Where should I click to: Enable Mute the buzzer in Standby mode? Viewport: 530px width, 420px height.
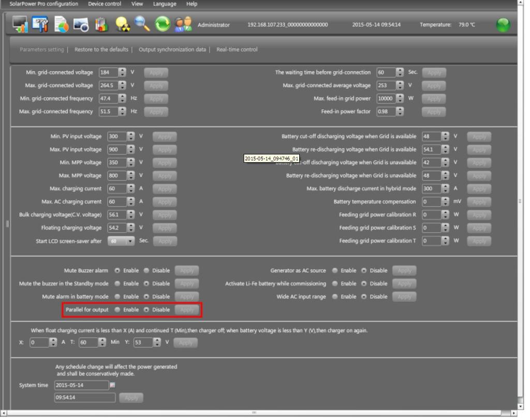[x=117, y=283]
